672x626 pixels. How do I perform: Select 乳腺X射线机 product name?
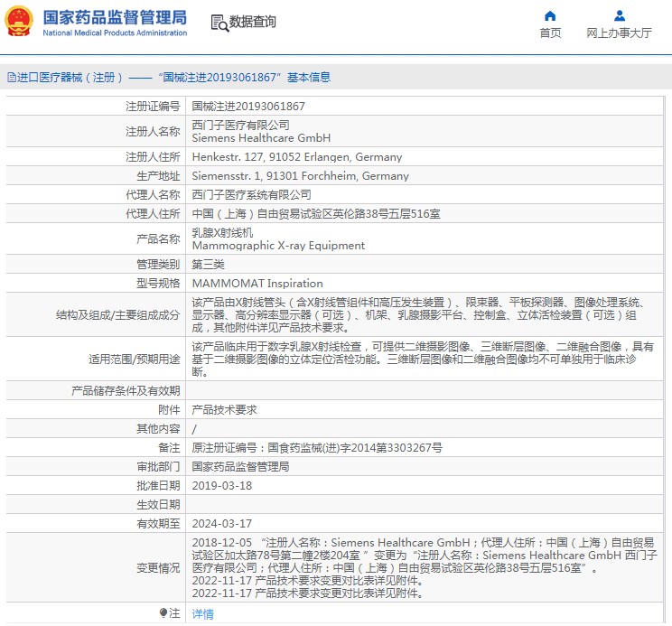tap(222, 233)
